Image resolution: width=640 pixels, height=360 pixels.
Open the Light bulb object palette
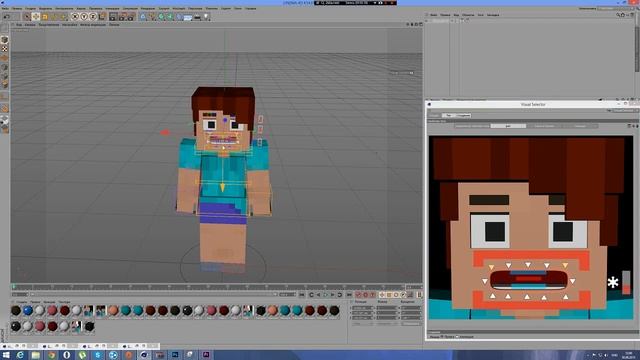(x=207, y=17)
